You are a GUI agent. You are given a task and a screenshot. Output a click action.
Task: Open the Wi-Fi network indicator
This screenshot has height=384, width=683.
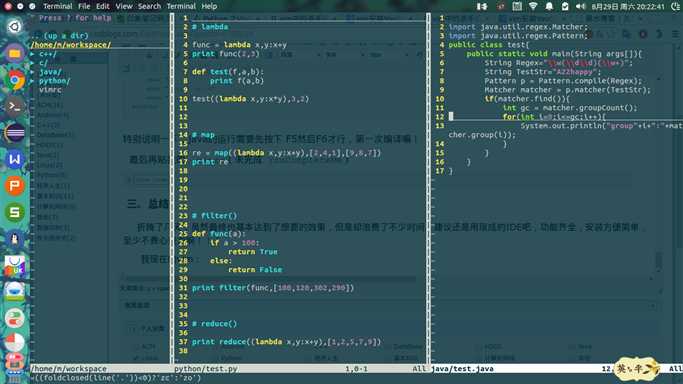coord(533,6)
